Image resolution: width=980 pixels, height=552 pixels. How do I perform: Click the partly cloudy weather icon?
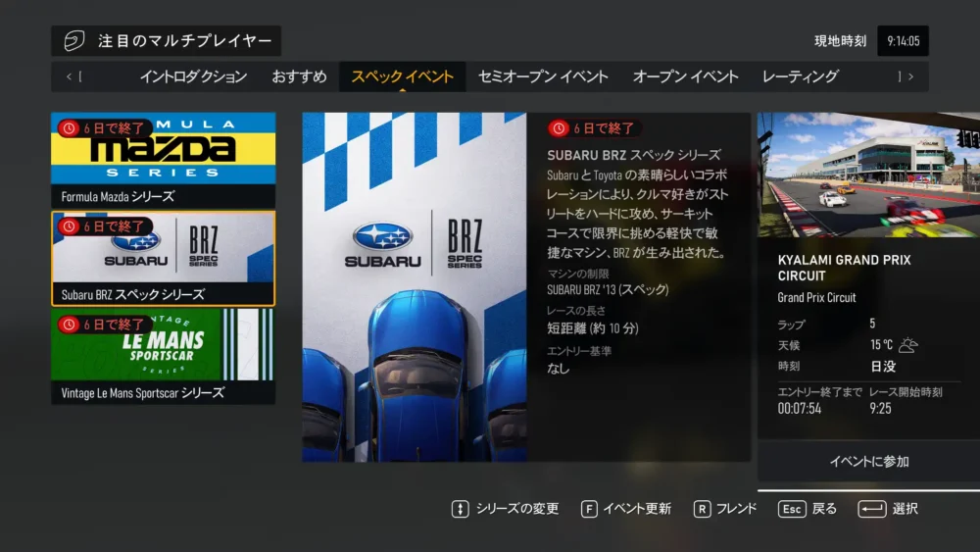[908, 344]
